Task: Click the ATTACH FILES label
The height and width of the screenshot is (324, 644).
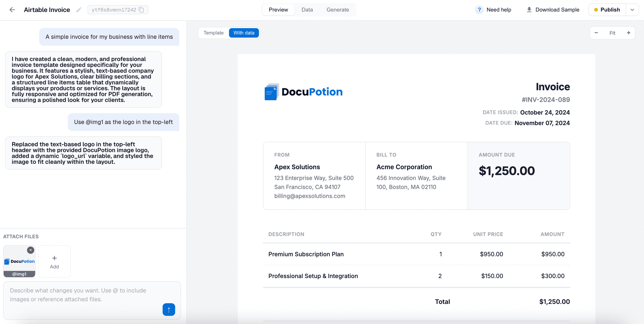Action: click(x=21, y=237)
